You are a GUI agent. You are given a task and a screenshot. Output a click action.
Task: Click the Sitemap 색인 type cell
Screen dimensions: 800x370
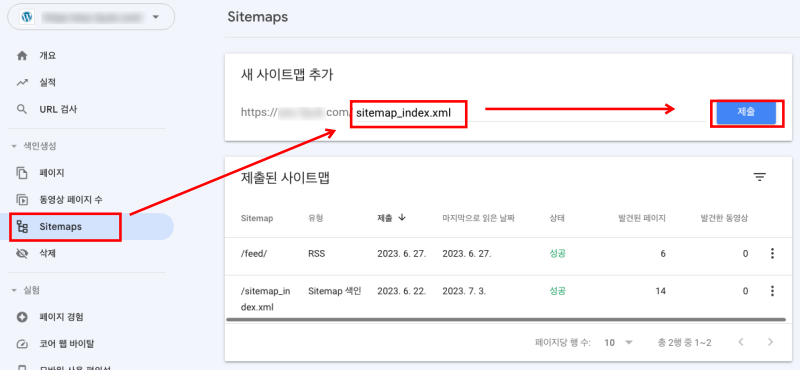pos(335,291)
